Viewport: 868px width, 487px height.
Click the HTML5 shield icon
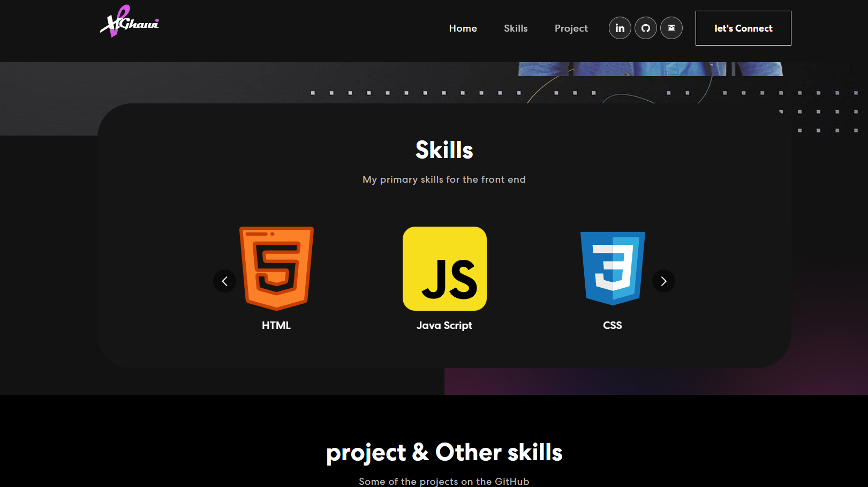(276, 268)
